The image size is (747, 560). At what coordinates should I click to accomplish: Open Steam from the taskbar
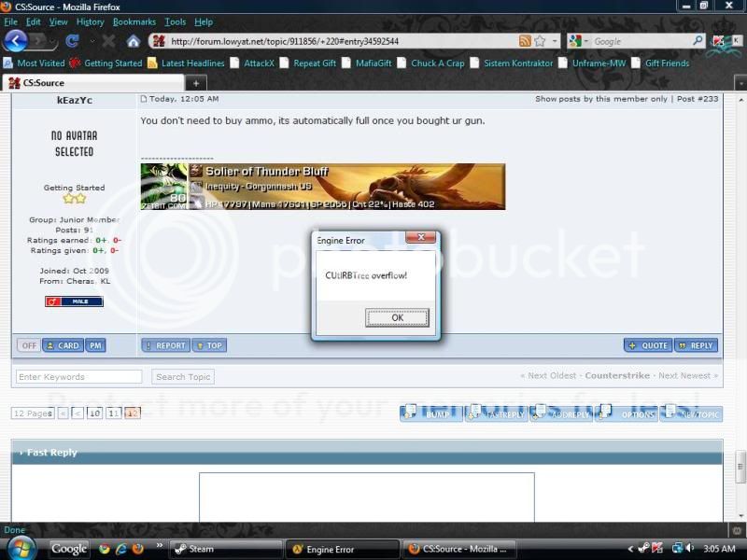tap(224, 549)
